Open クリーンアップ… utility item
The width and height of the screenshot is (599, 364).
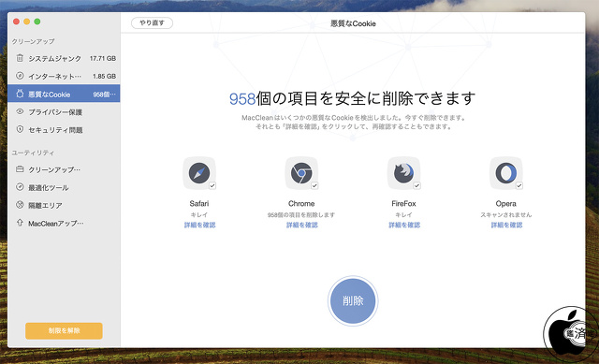tap(64, 169)
